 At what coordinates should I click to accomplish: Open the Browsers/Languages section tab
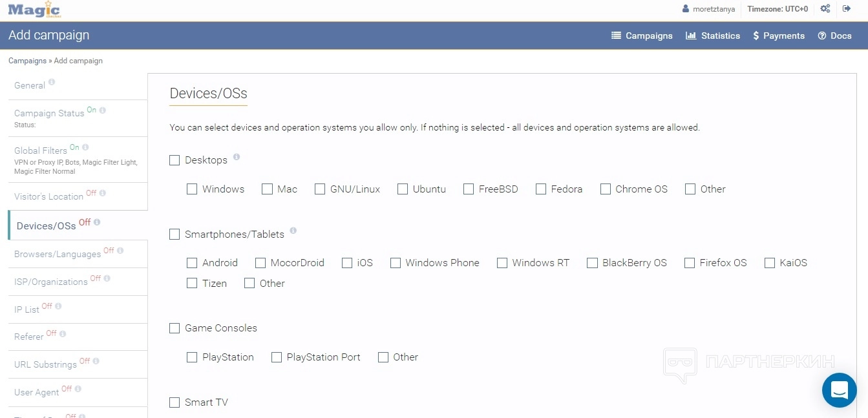58,254
